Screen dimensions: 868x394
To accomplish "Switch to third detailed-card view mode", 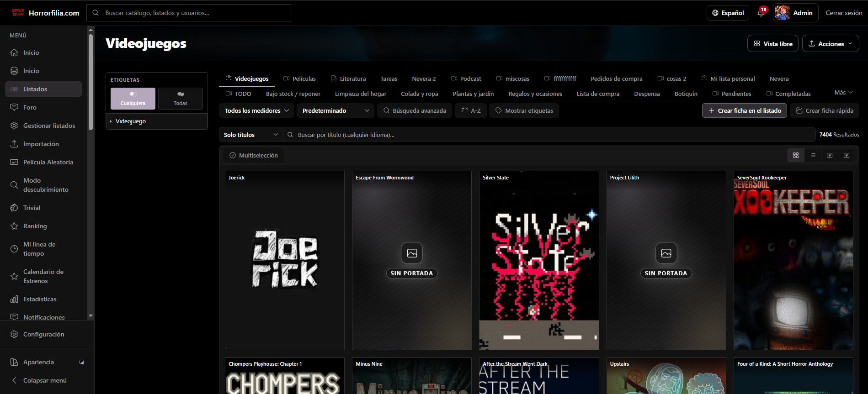I will 830,155.
